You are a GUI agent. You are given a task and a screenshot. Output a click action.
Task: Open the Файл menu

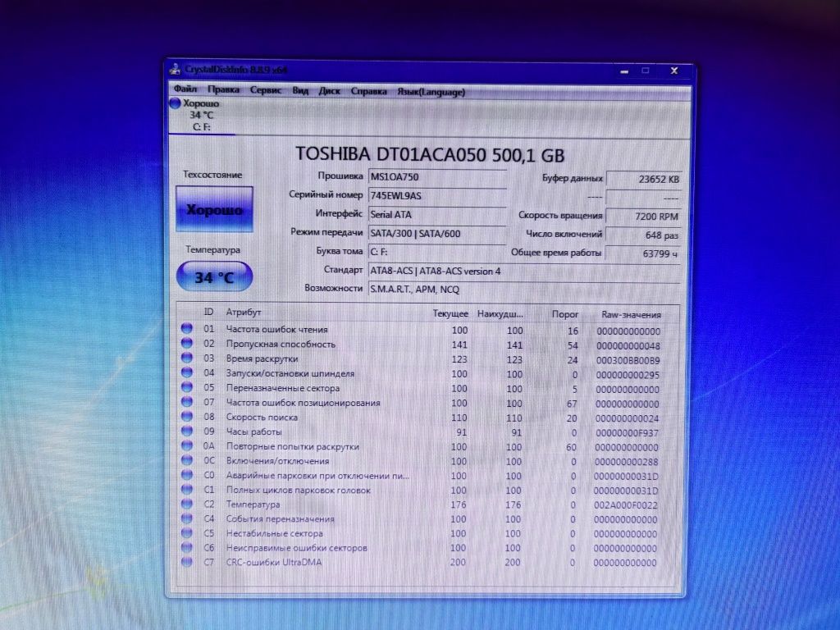185,89
